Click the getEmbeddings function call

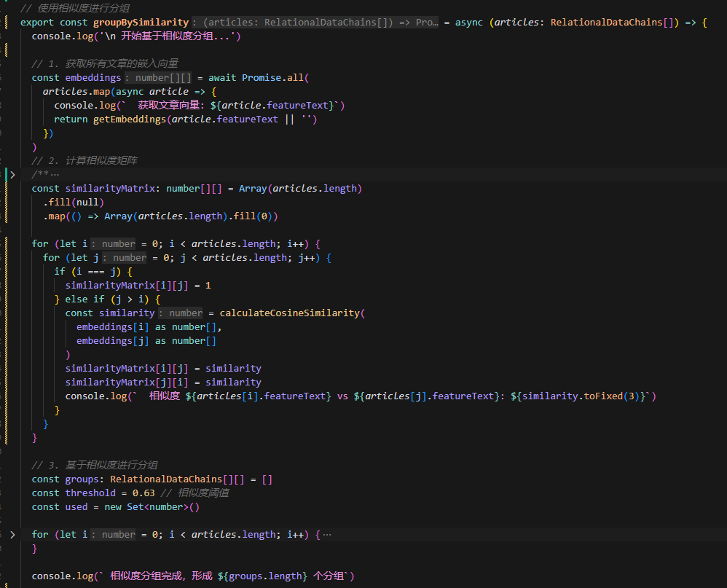pos(130,119)
